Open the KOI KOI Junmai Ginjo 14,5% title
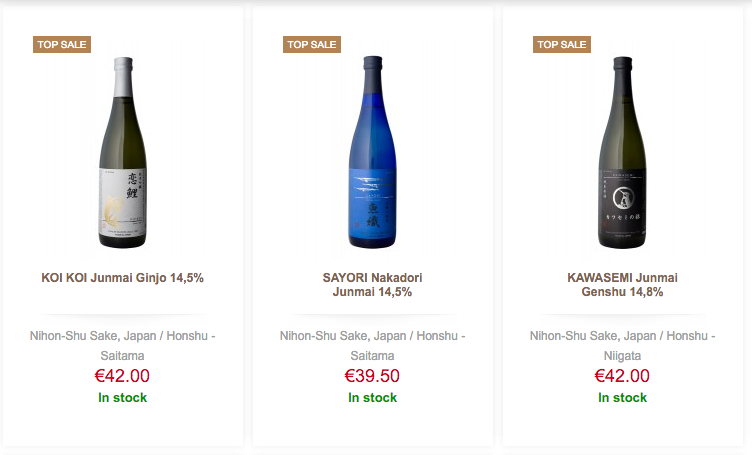752x455 pixels. coord(122,277)
